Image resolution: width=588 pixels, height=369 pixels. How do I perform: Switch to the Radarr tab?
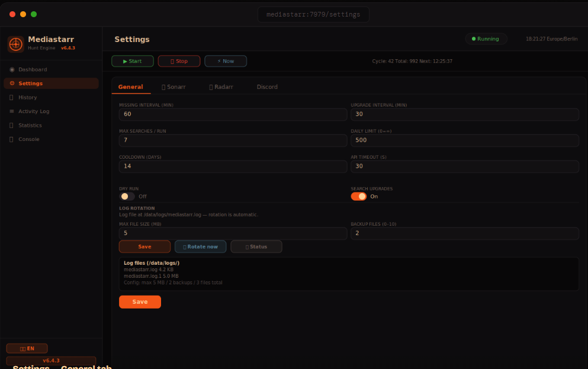pyautogui.click(x=221, y=86)
